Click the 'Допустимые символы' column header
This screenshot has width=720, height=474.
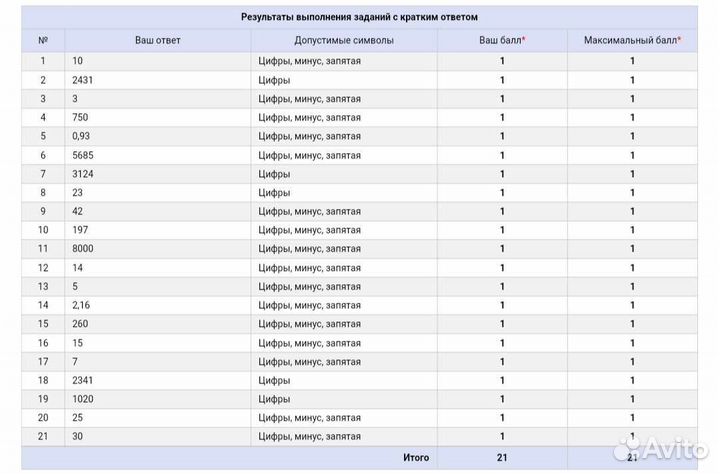click(344, 40)
